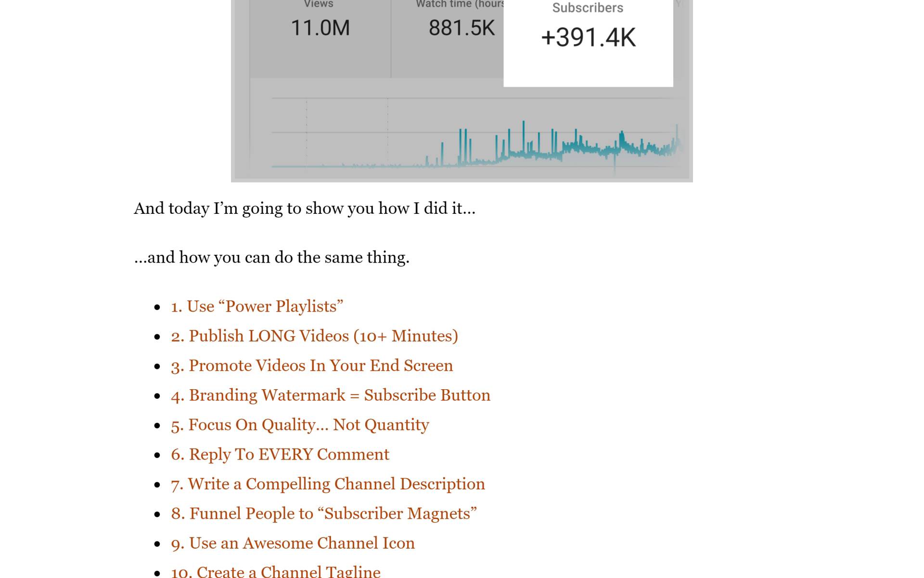The image size is (924, 578).
Task: Open Create a Channel Tagline link
Action: (276, 572)
